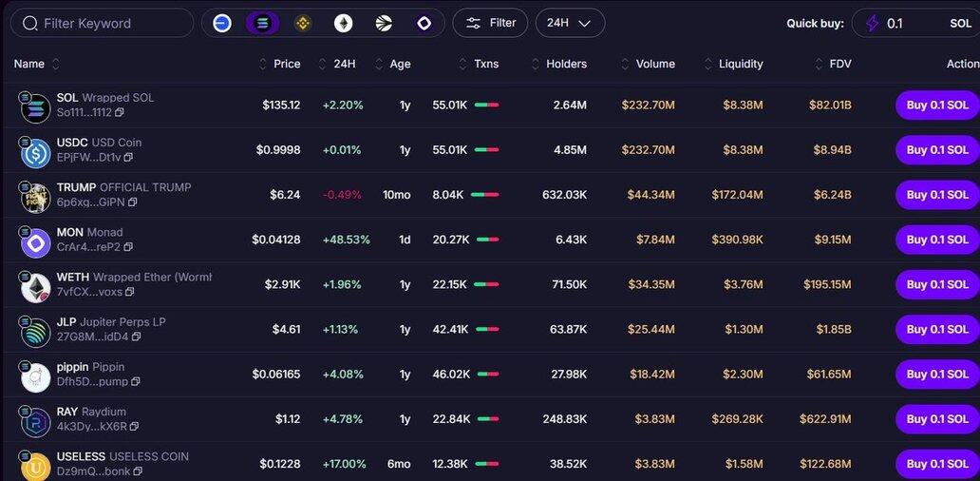This screenshot has height=481, width=980.
Task: Copy the USELESS COIN address
Action: 140,471
